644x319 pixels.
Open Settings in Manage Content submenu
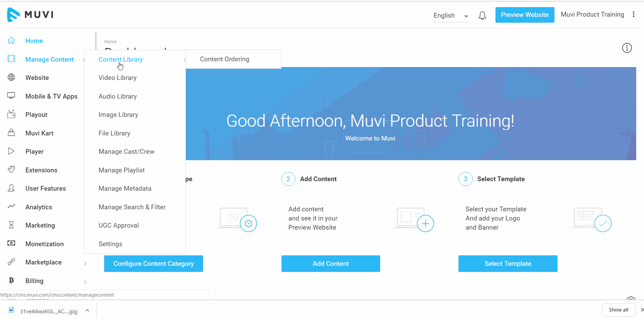click(x=111, y=244)
